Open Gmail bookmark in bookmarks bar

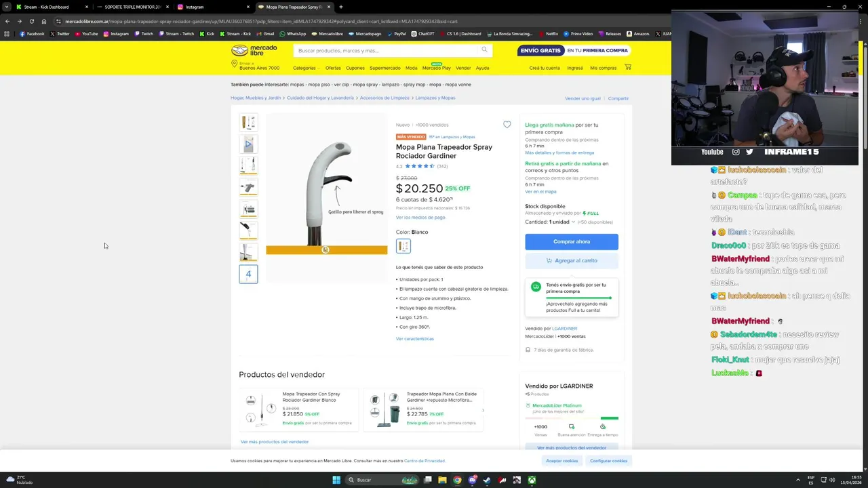[265, 33]
